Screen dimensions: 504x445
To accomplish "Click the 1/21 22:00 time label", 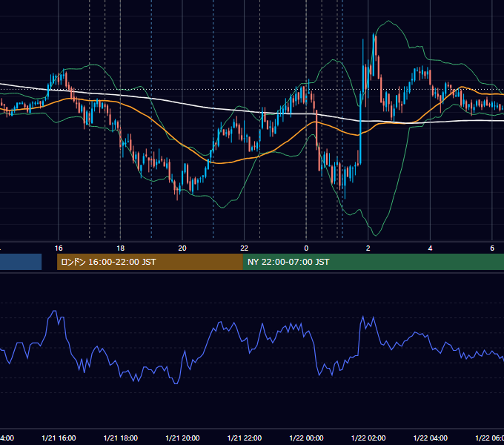I will [245, 438].
